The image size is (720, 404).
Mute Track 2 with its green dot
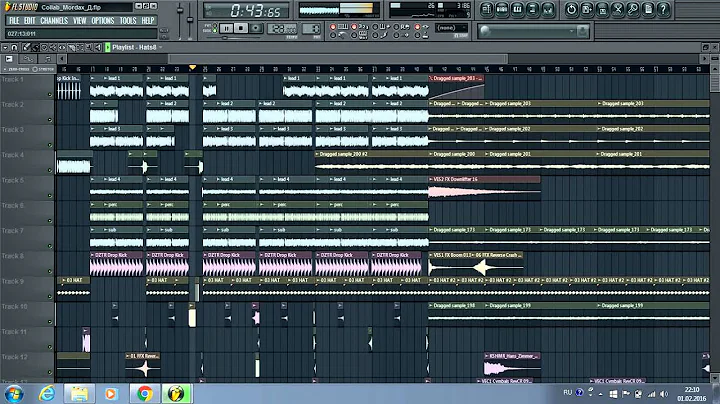(50, 120)
